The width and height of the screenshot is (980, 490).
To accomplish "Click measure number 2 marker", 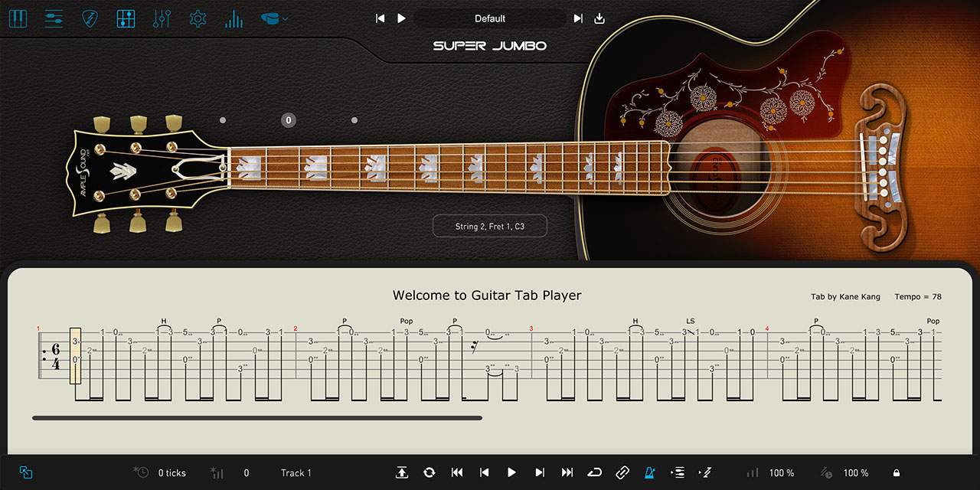I will point(295,328).
